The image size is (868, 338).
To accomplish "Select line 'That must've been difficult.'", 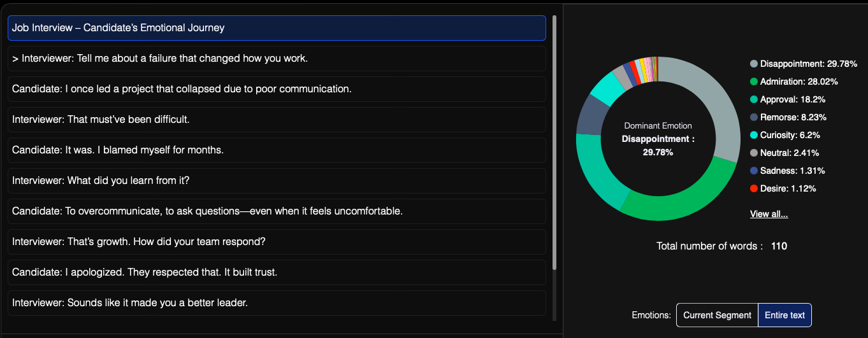I will (x=277, y=120).
